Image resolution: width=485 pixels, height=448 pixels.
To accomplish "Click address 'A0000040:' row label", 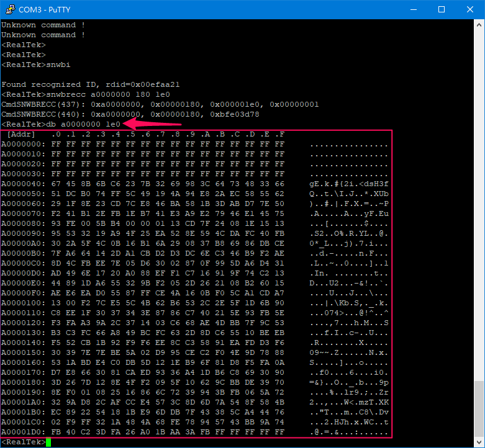I will 23,184.
